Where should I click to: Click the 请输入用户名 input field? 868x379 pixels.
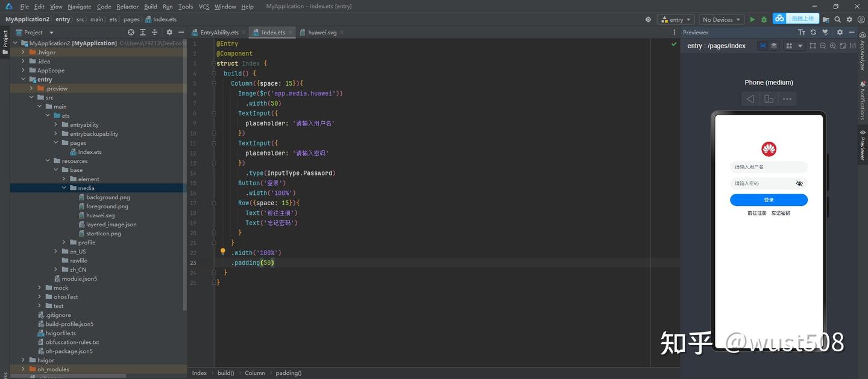click(x=769, y=167)
